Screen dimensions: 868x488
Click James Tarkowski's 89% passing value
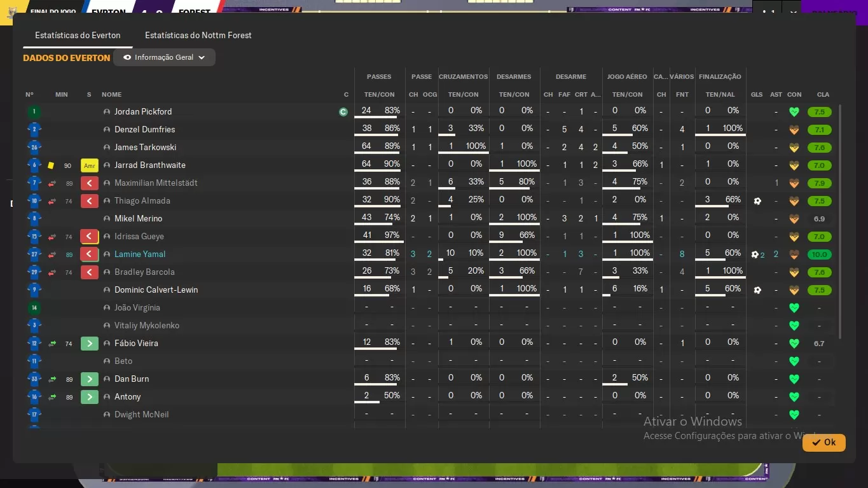[392, 146]
